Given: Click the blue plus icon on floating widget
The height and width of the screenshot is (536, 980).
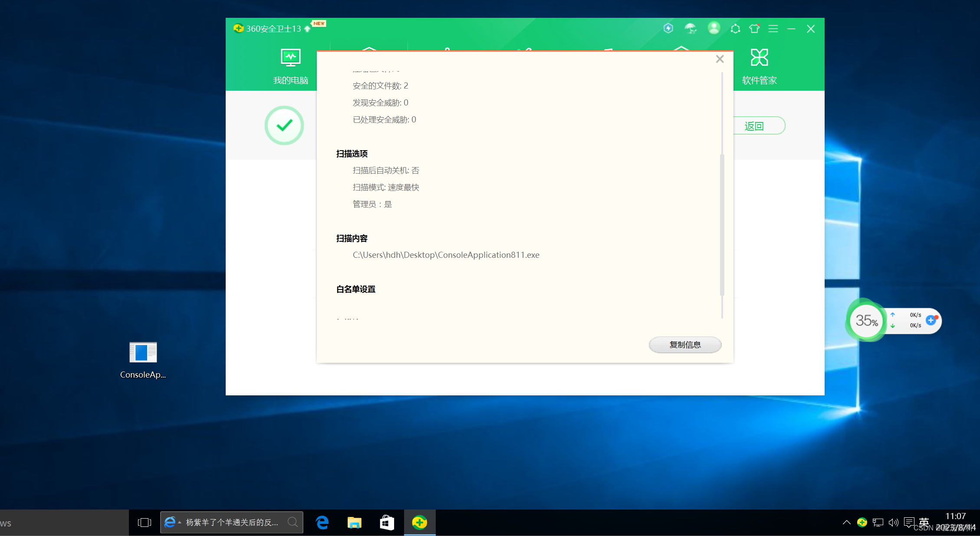Looking at the screenshot, I should tap(931, 320).
